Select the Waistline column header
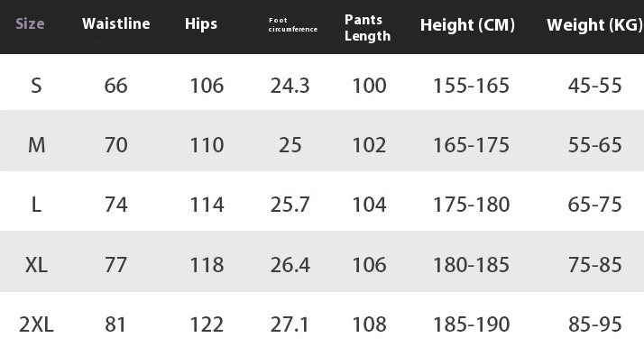 click(x=115, y=23)
